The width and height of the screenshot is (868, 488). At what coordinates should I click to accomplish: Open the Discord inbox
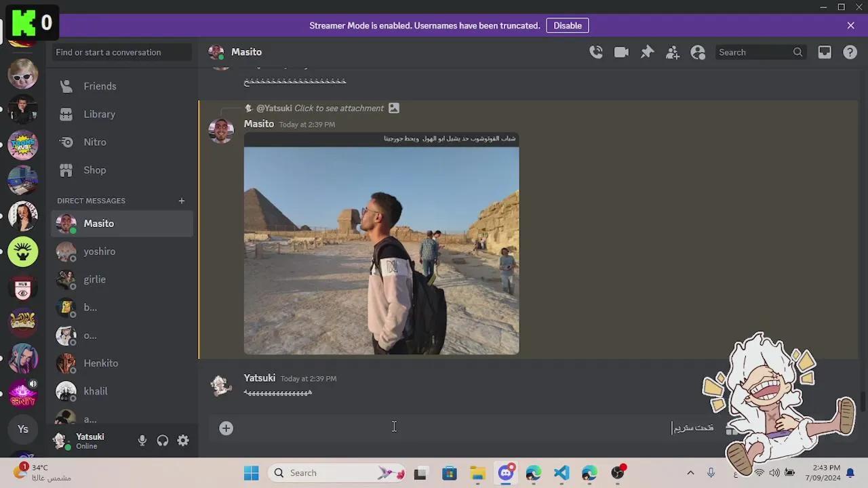[825, 52]
